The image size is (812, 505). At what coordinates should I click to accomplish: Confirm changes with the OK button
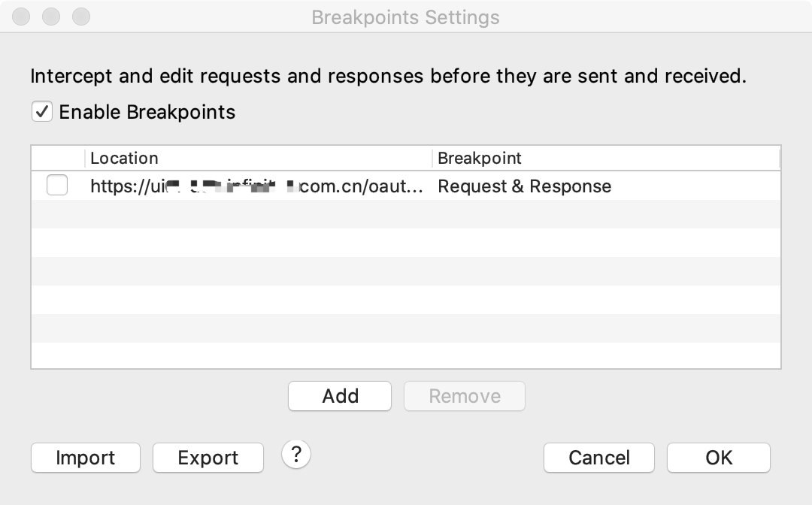pos(718,458)
